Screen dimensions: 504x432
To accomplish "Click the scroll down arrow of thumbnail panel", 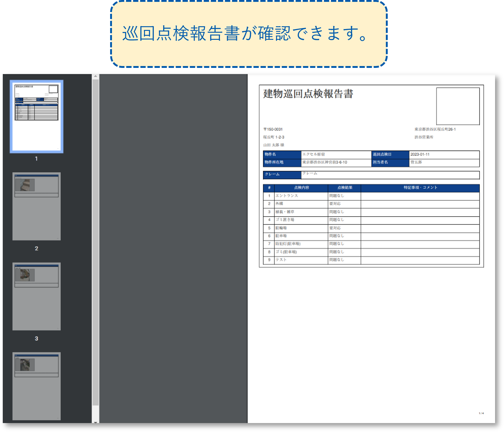I will coord(96,422).
